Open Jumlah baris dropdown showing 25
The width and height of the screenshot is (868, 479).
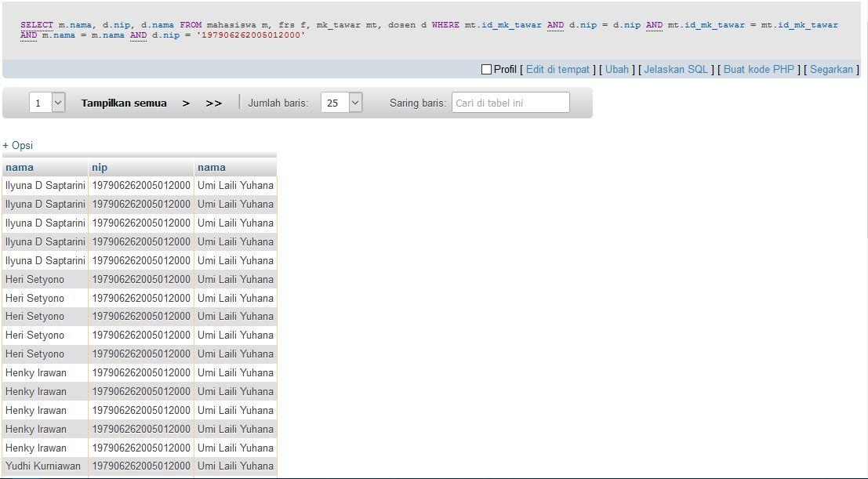(342, 103)
